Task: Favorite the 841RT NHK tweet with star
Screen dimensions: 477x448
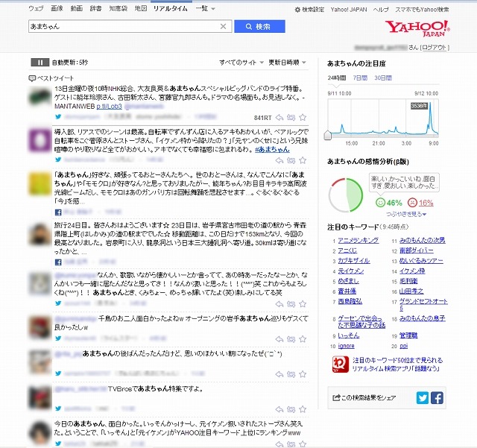Action: pyautogui.click(x=303, y=118)
